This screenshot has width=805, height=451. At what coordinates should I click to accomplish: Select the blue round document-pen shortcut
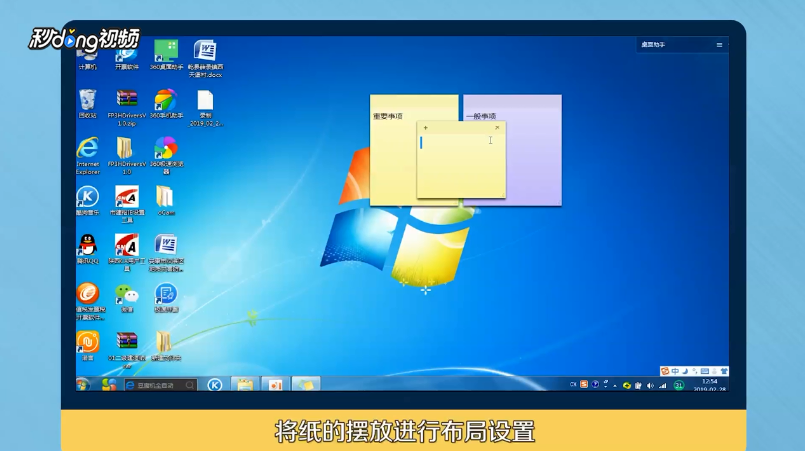pyautogui.click(x=166, y=298)
